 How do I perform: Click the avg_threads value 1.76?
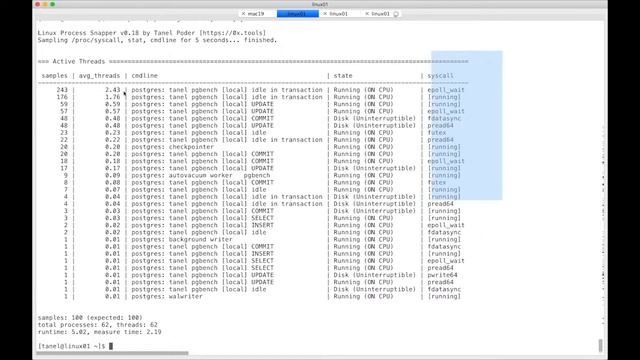[x=113, y=97]
